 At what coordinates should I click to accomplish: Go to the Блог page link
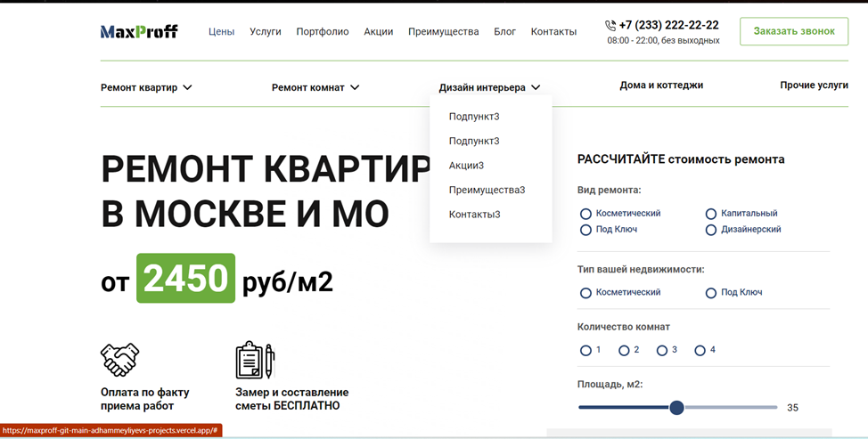point(504,31)
